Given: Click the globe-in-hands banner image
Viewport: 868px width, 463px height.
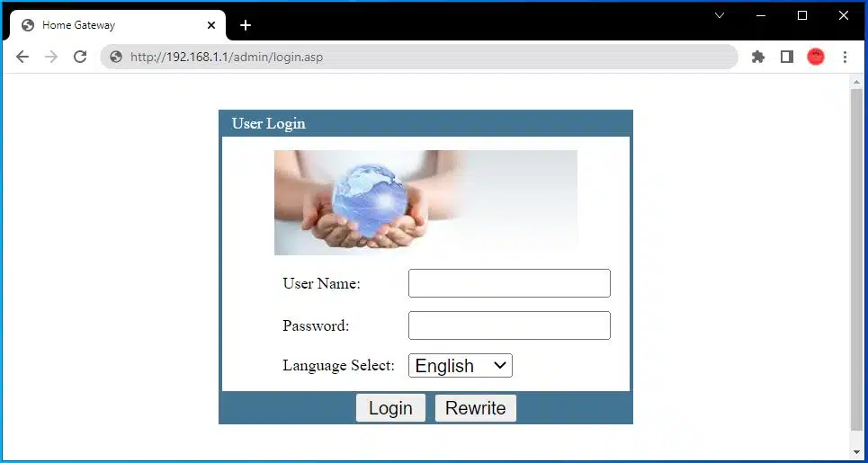Looking at the screenshot, I should 425,202.
